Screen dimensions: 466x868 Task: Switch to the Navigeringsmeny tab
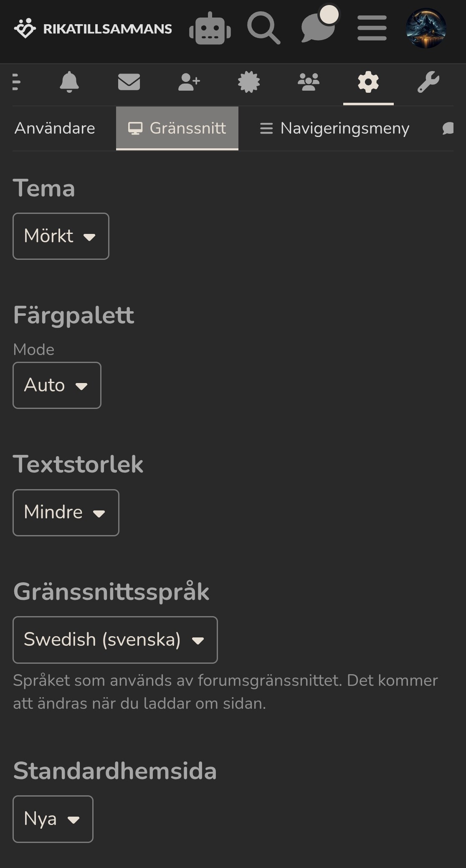[334, 128]
